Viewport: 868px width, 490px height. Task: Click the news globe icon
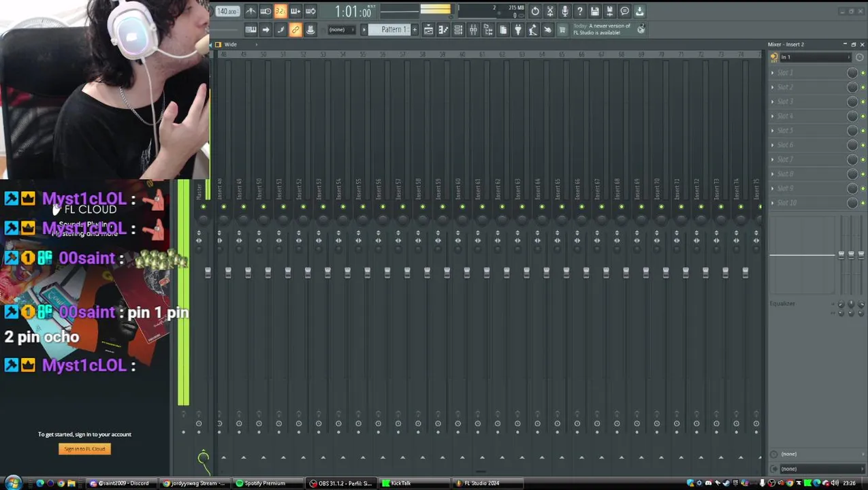tap(641, 29)
